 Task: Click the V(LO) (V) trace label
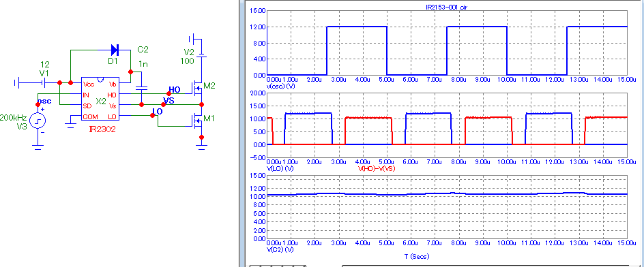280,168
